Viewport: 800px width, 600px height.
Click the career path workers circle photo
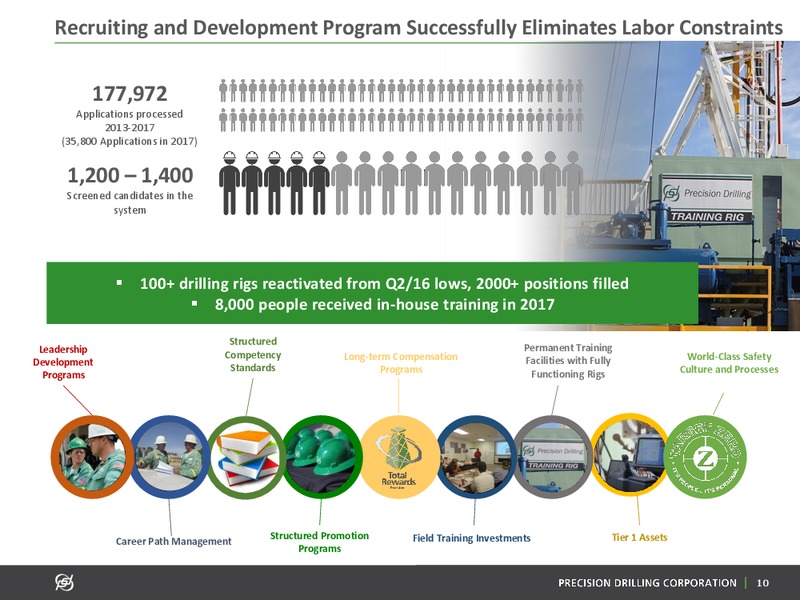click(x=170, y=457)
